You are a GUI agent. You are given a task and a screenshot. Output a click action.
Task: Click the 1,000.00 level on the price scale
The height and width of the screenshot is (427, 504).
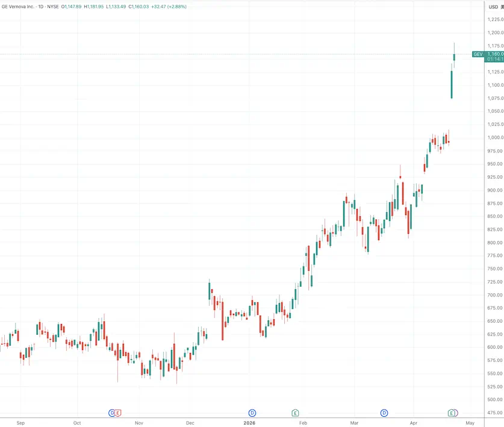point(495,137)
